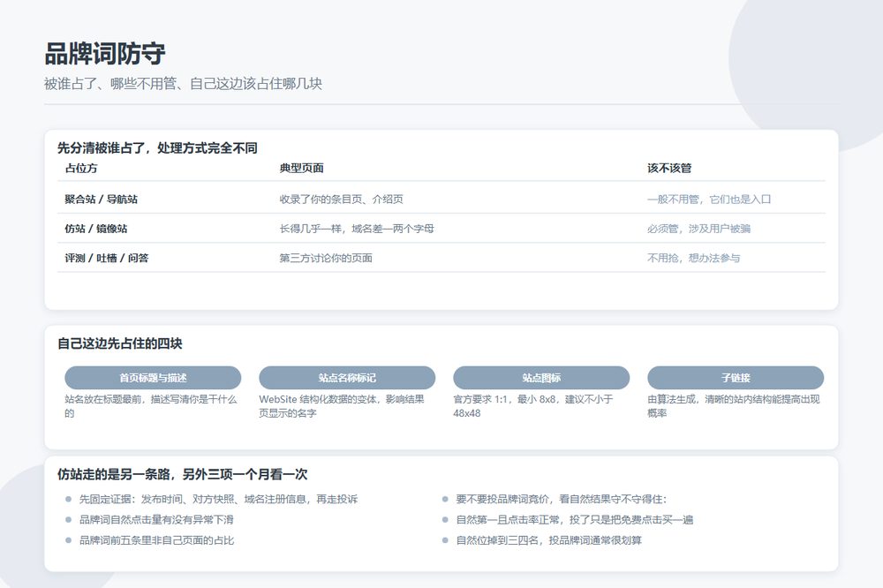Click cell 不用抢，想办法参与

point(694,258)
